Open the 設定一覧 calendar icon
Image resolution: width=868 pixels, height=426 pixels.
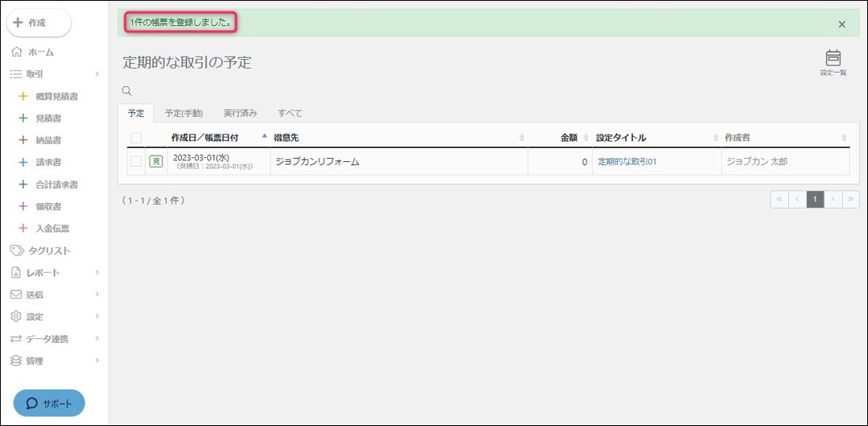point(832,58)
